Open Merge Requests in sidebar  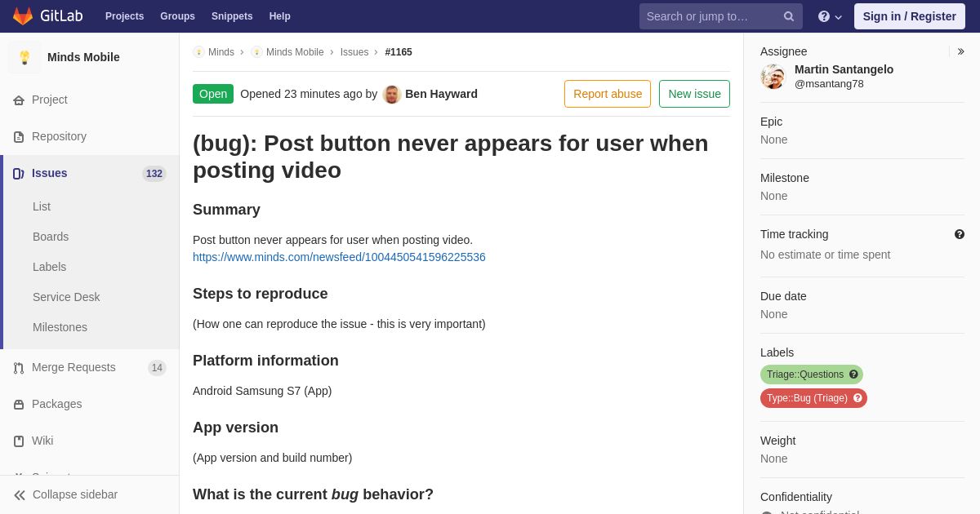90,367
